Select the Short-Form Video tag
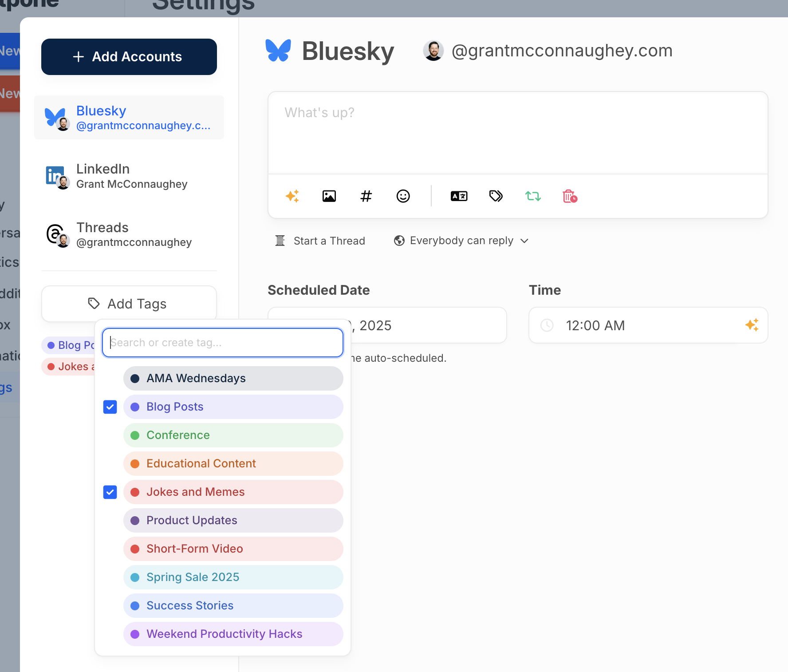Image resolution: width=788 pixels, height=672 pixels. (233, 549)
